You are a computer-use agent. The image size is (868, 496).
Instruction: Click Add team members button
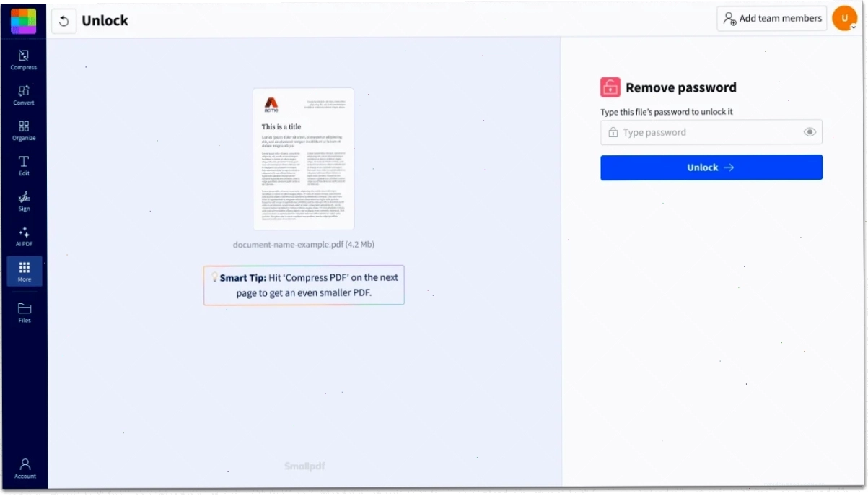[772, 19]
